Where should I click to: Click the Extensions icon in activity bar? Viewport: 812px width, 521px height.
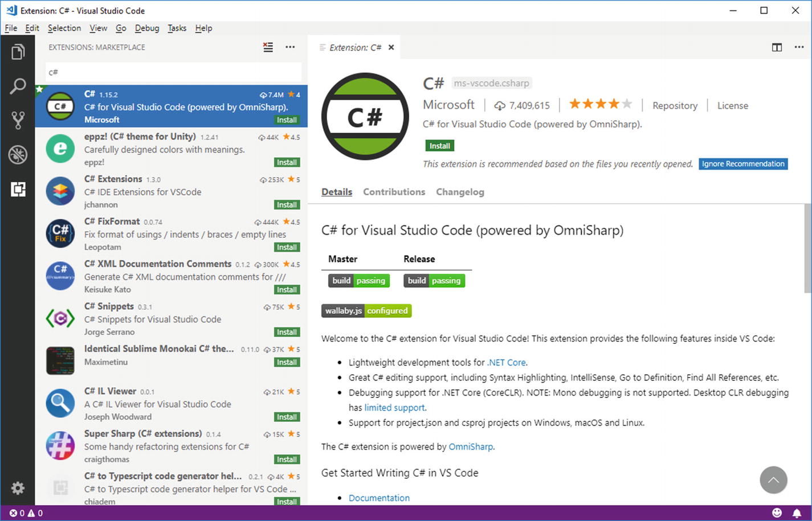(x=18, y=189)
